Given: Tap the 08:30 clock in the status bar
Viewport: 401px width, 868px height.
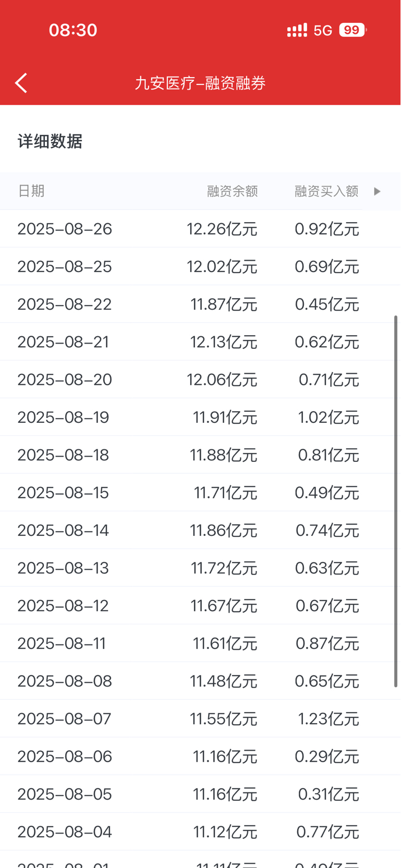Looking at the screenshot, I should click(73, 30).
